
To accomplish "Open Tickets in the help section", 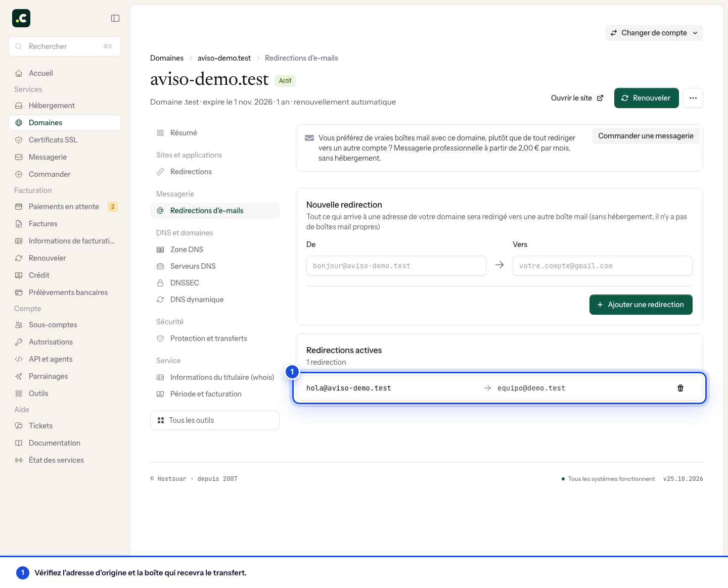I will 65,426.
